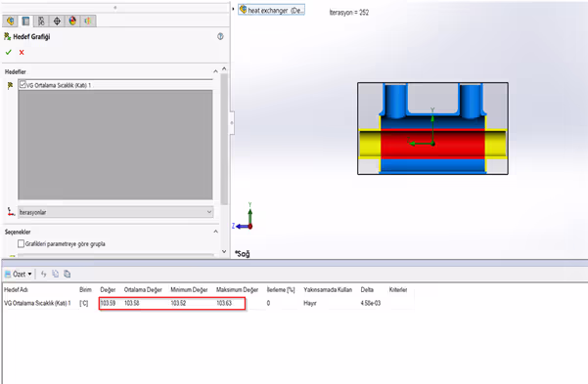
Task: Open the Özet dropdown in goal table
Action: (18, 274)
